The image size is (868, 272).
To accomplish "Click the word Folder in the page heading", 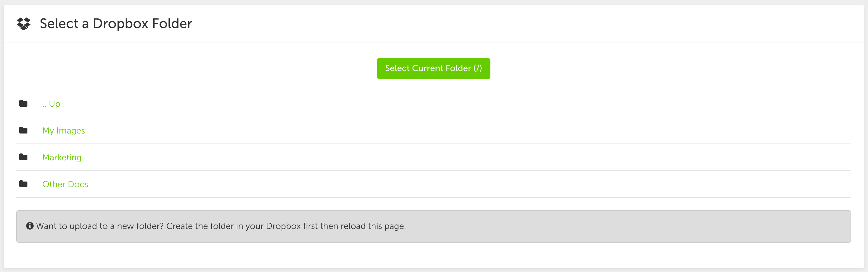I will 172,24.
